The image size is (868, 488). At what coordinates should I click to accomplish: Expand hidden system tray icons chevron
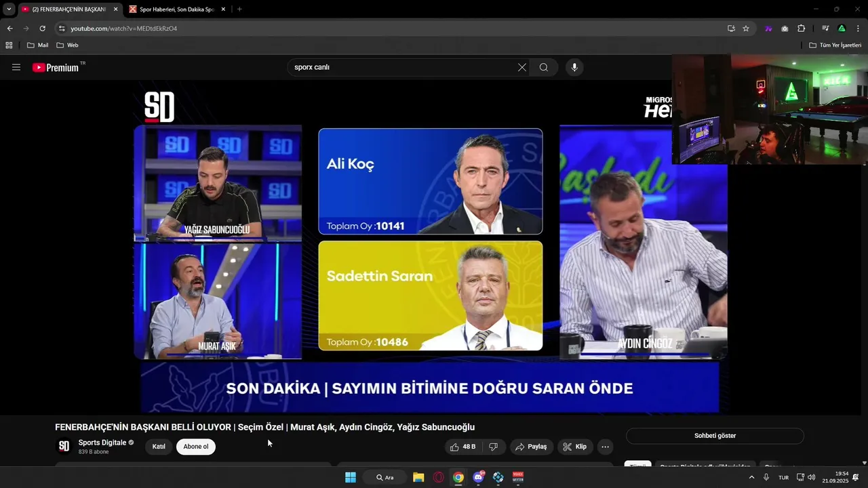tap(751, 477)
